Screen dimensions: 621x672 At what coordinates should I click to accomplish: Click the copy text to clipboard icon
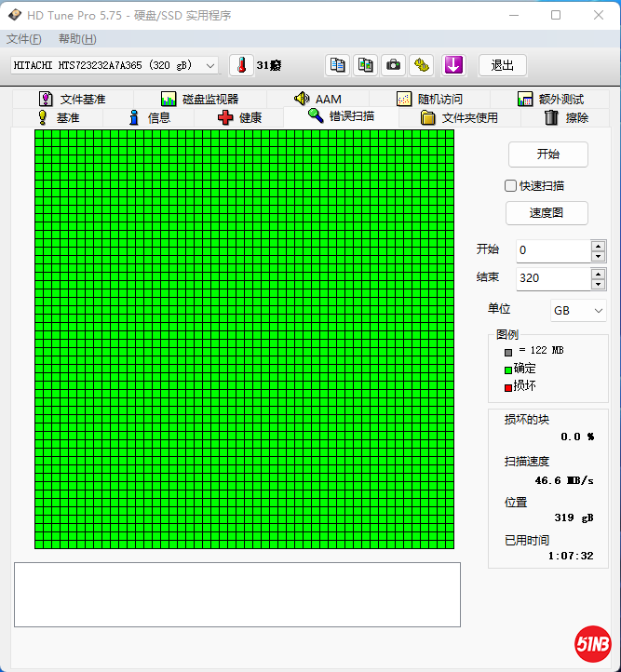pos(338,65)
